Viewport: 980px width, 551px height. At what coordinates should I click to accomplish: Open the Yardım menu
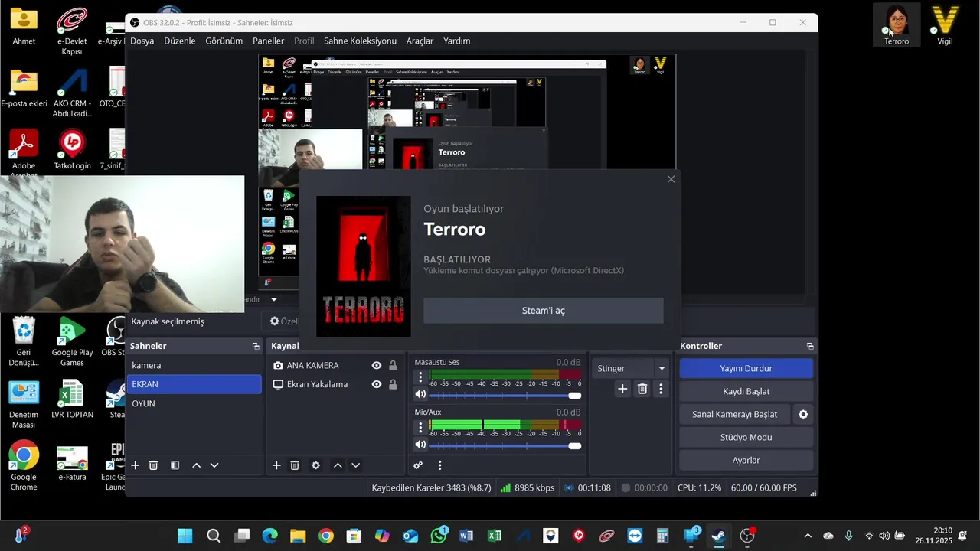457,41
